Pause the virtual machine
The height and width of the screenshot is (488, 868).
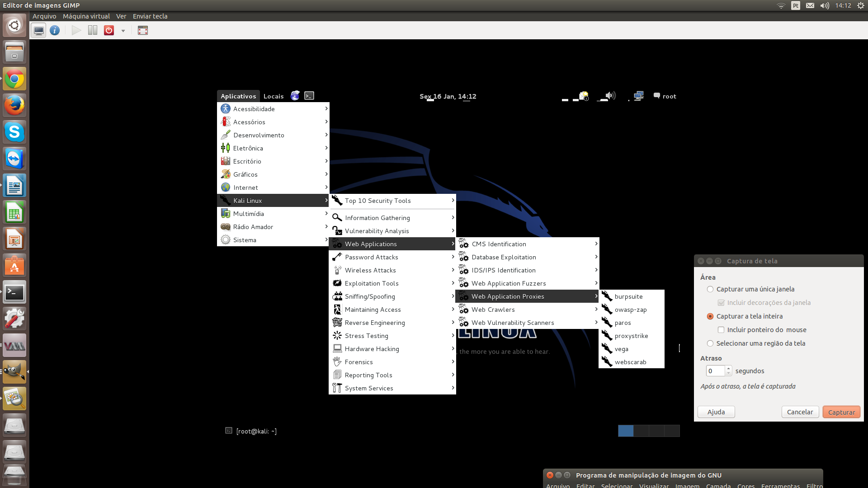[93, 31]
